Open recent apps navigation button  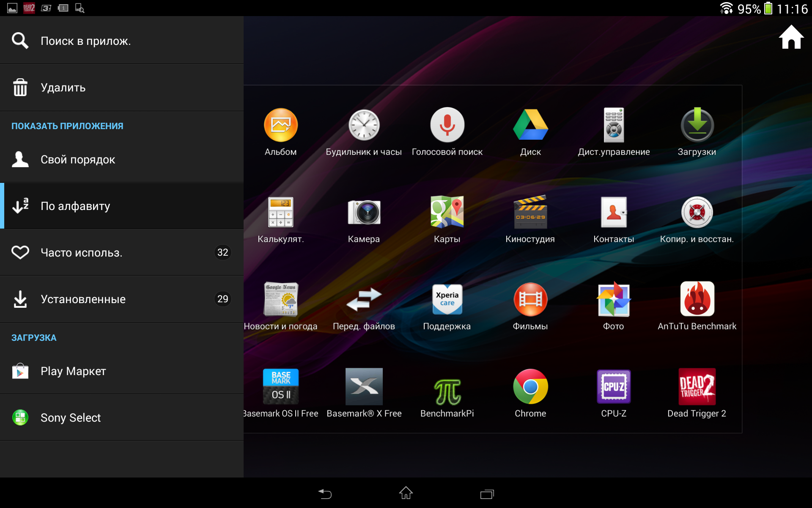point(487,494)
